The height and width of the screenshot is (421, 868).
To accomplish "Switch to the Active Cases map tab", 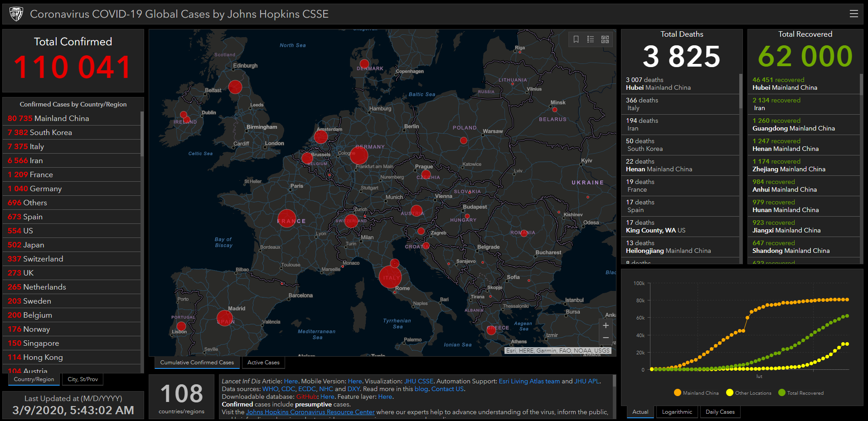I will [x=263, y=363].
